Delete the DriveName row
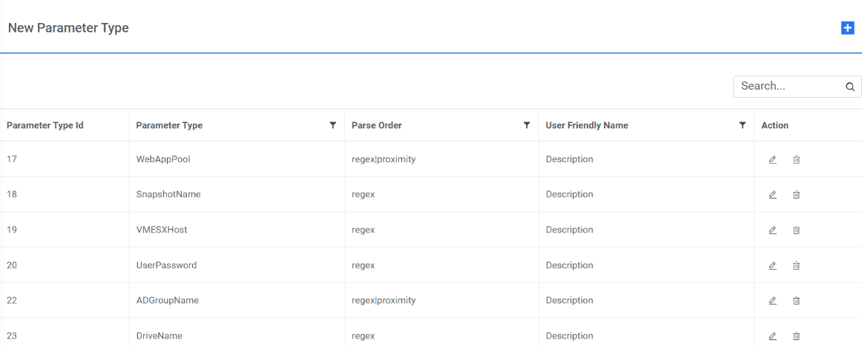 coord(796,336)
